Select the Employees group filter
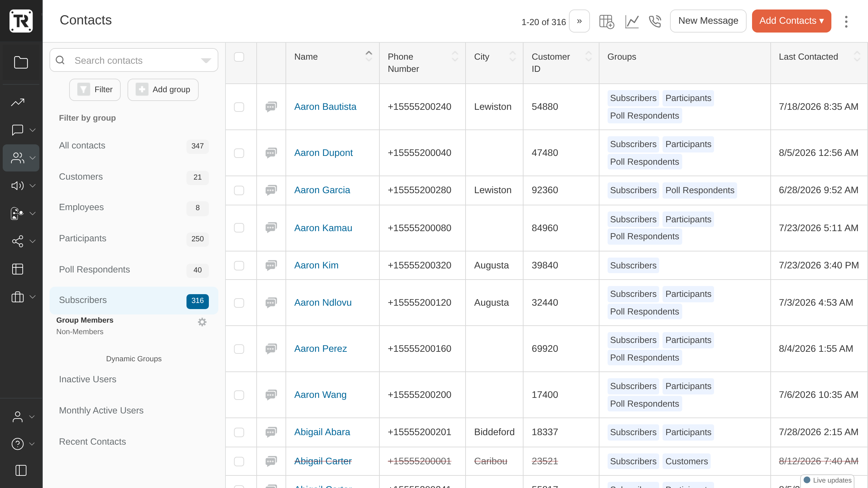The width and height of the screenshot is (868, 488). pyautogui.click(x=134, y=207)
